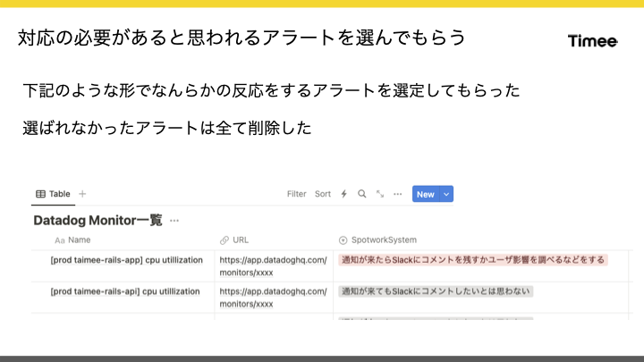Image resolution: width=644 pixels, height=362 pixels.
Task: Click the lightning bolt automations icon
Action: click(343, 194)
